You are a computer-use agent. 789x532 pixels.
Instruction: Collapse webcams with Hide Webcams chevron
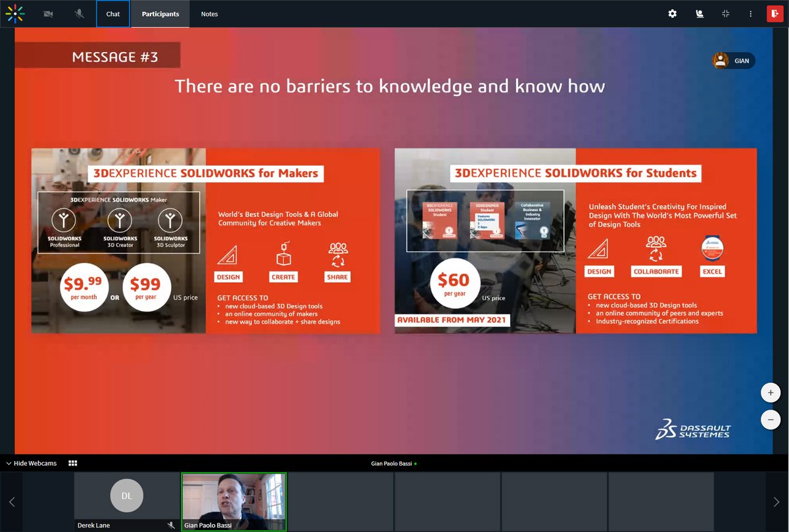[32, 463]
